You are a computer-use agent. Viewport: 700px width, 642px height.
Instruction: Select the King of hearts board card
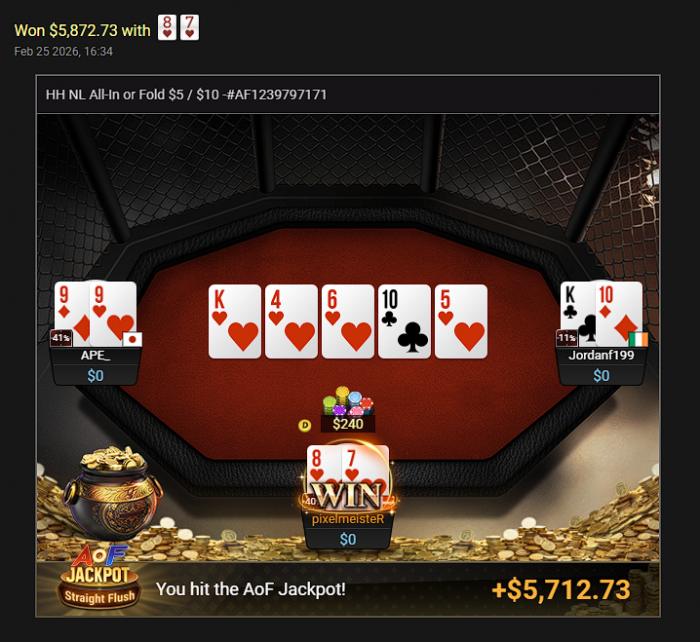tap(235, 321)
